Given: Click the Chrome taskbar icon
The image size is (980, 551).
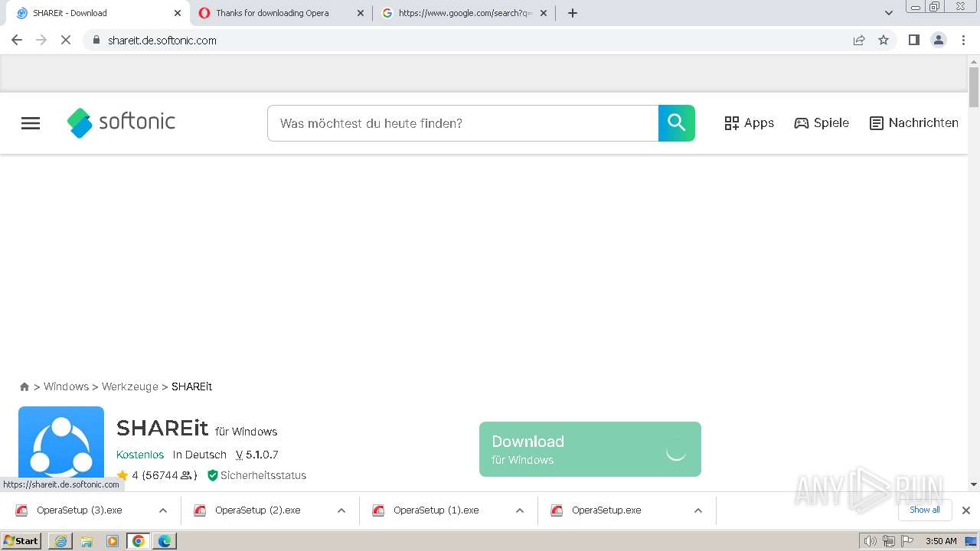Looking at the screenshot, I should coord(139,541).
